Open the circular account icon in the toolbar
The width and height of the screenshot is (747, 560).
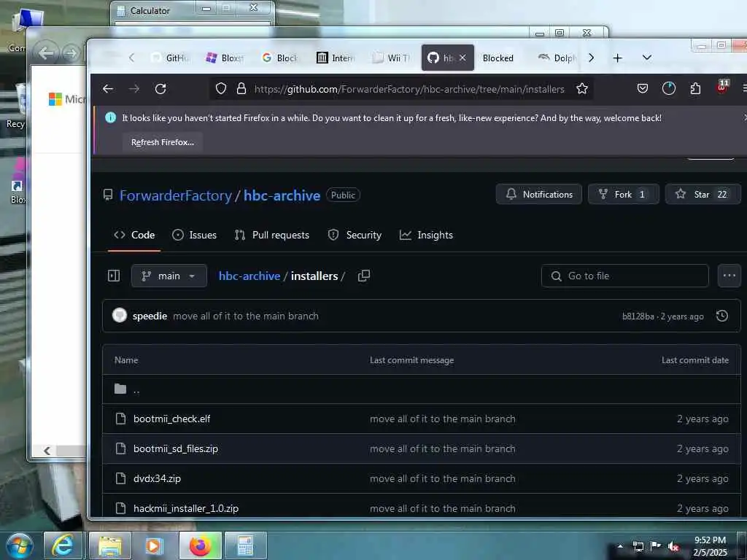coord(669,88)
